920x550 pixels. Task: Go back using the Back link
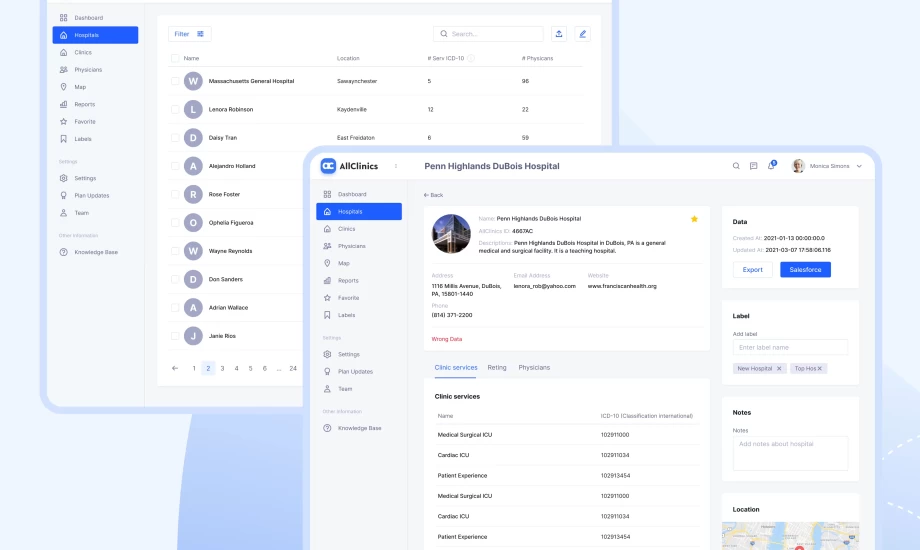click(x=433, y=195)
